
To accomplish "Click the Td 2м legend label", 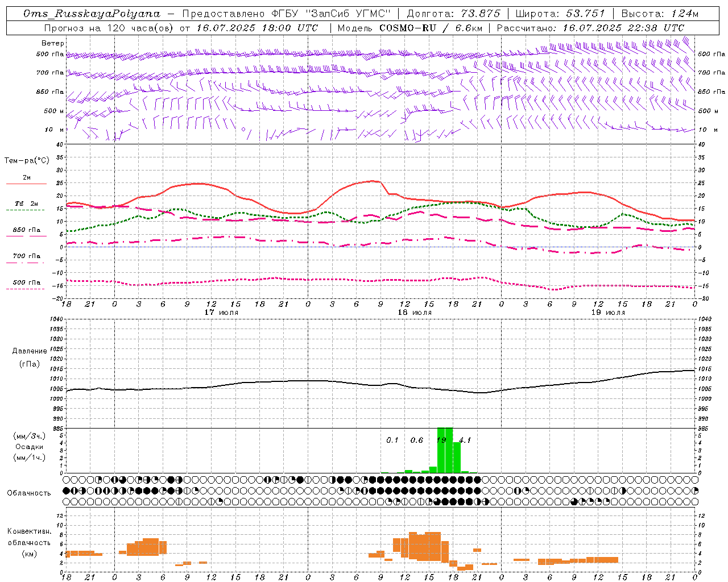I will (26, 203).
